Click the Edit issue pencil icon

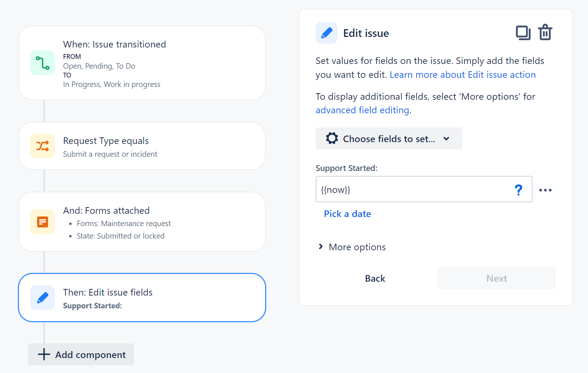326,33
